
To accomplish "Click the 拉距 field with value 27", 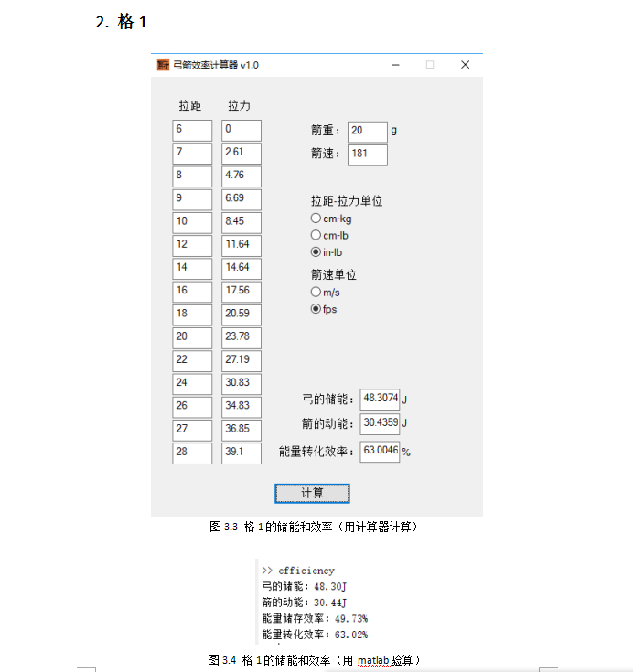I will click(192, 431).
